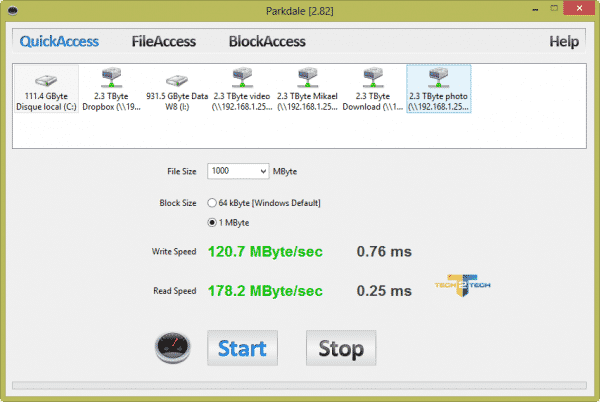Choose the 2.3 TByte photo network share

coord(439,89)
